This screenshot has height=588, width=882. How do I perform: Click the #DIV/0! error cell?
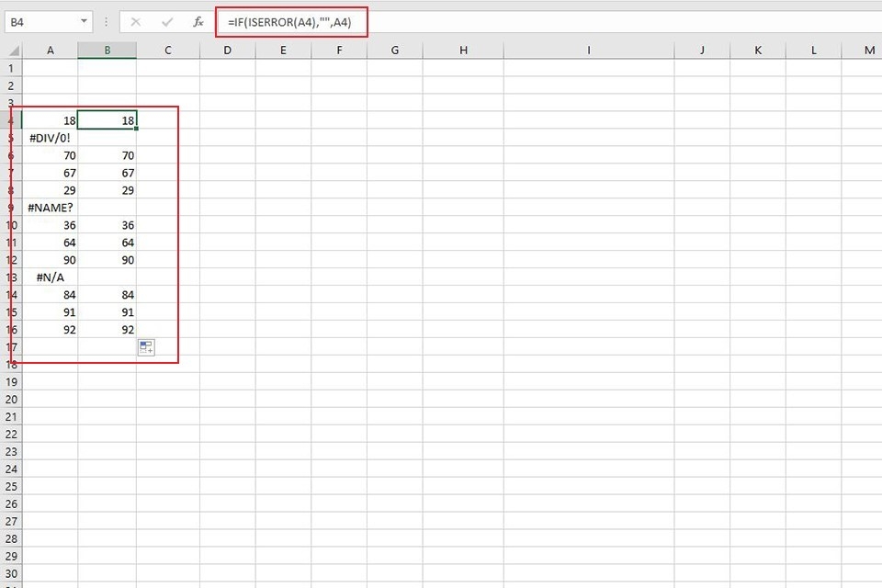(50, 138)
